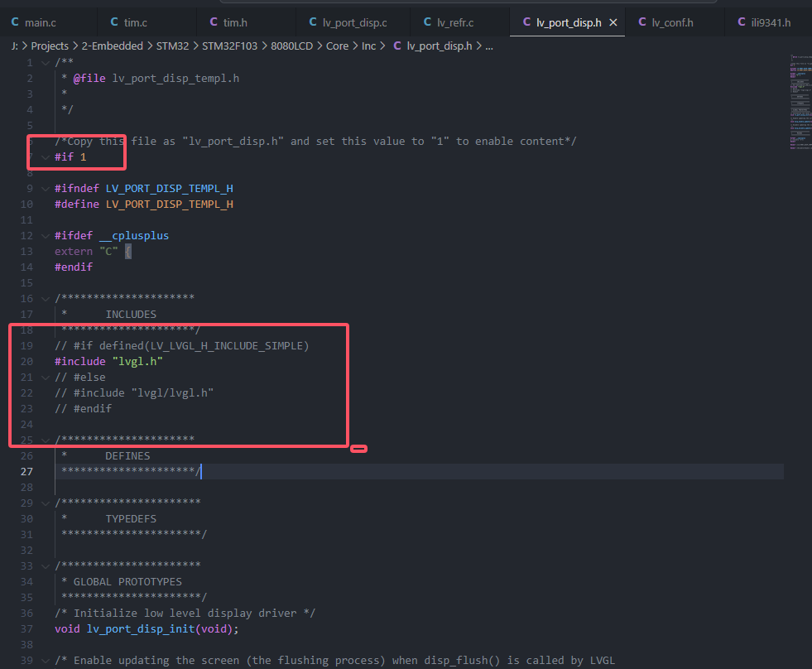Click the 'GLOBAL PROTOTYPES' comment text
The height and width of the screenshot is (669, 812).
(x=127, y=581)
